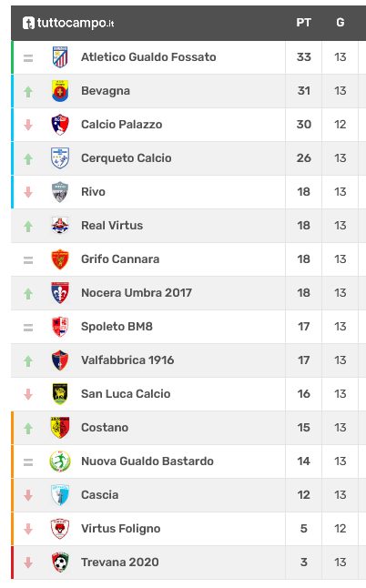Click green up arrow beside Bevagna
This screenshot has width=366, height=588.
point(28,92)
